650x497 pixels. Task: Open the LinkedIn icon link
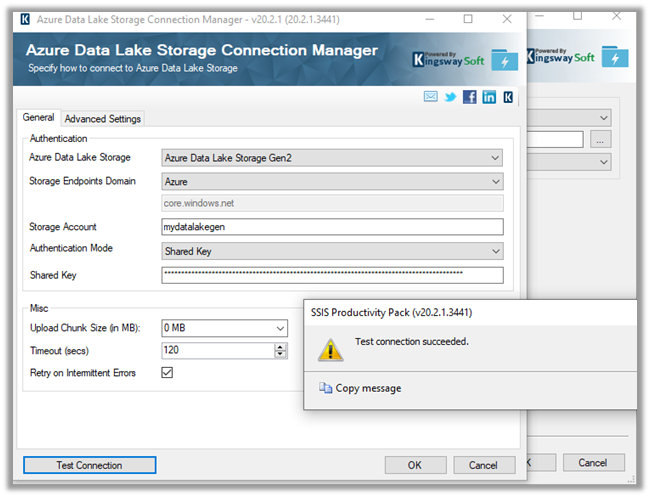[x=489, y=97]
